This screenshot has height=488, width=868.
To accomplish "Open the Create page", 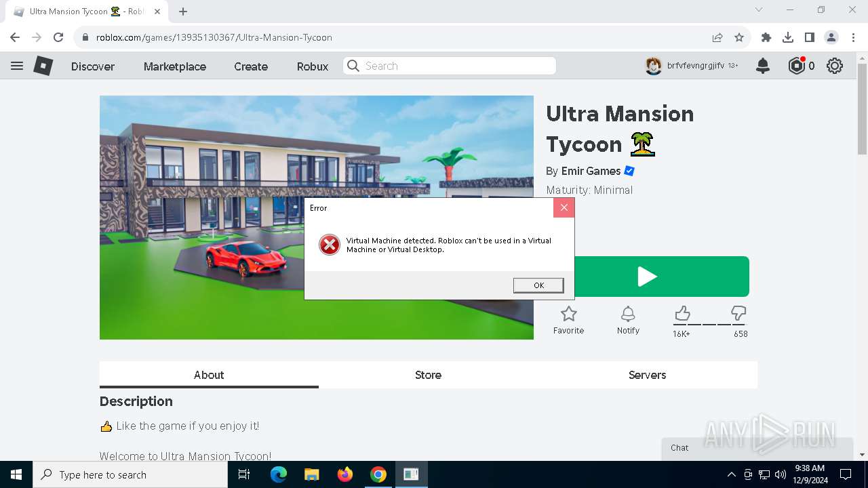I will (x=251, y=66).
